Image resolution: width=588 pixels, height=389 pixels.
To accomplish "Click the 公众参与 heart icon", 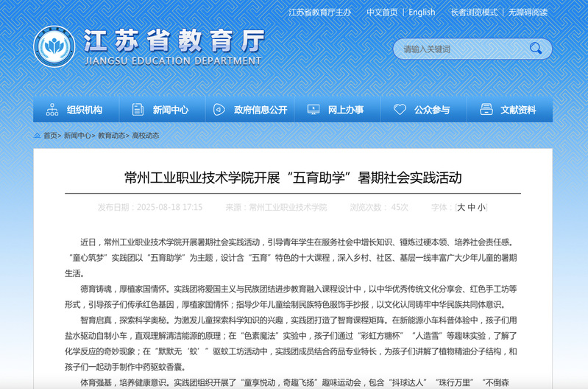I will tap(400, 110).
